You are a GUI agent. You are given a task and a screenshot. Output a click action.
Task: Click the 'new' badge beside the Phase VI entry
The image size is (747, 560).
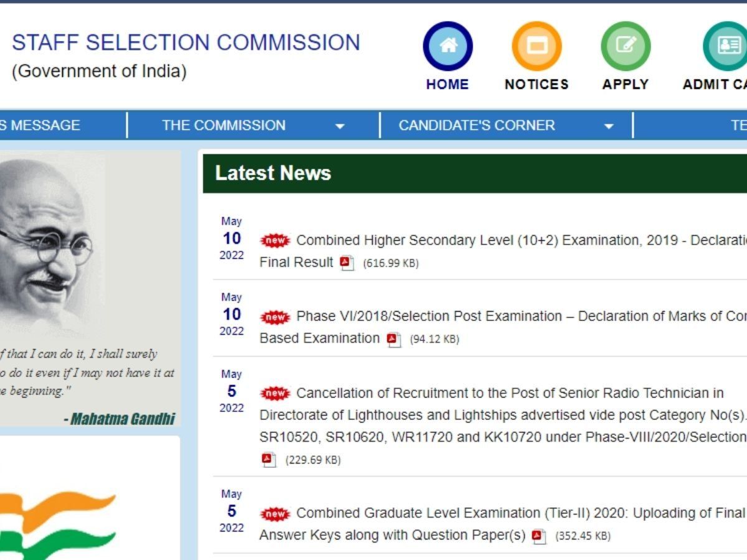(275, 316)
